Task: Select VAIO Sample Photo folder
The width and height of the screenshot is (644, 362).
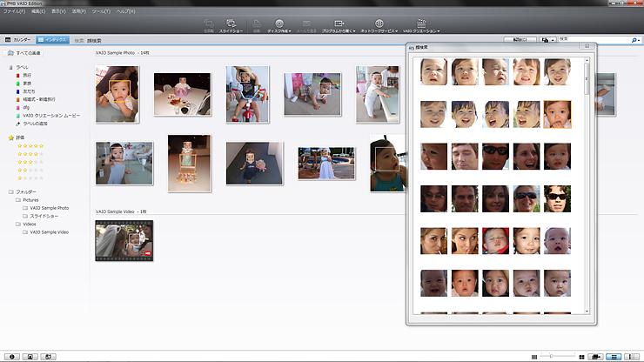Action: coord(49,208)
